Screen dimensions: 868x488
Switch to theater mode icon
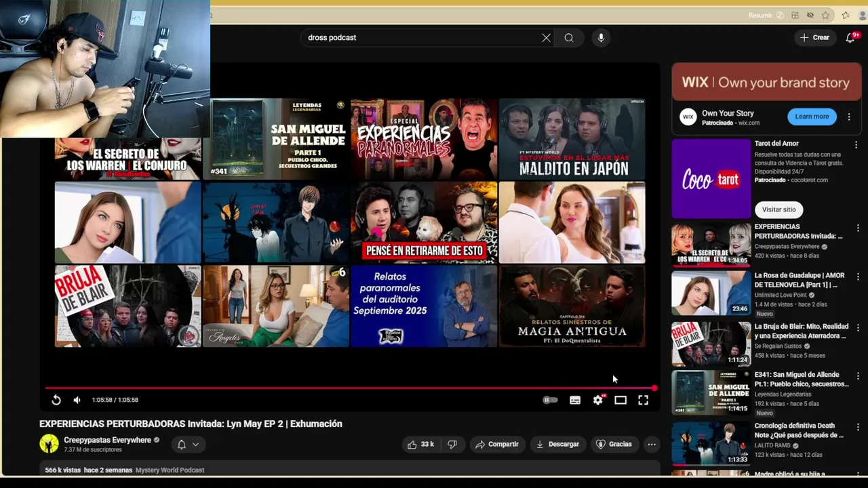[620, 400]
